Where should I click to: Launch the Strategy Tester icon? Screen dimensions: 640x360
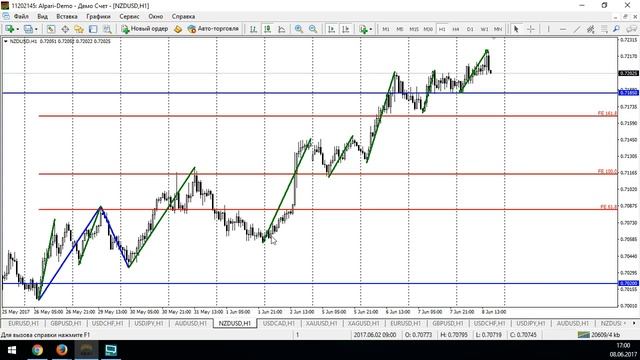click(x=107, y=29)
